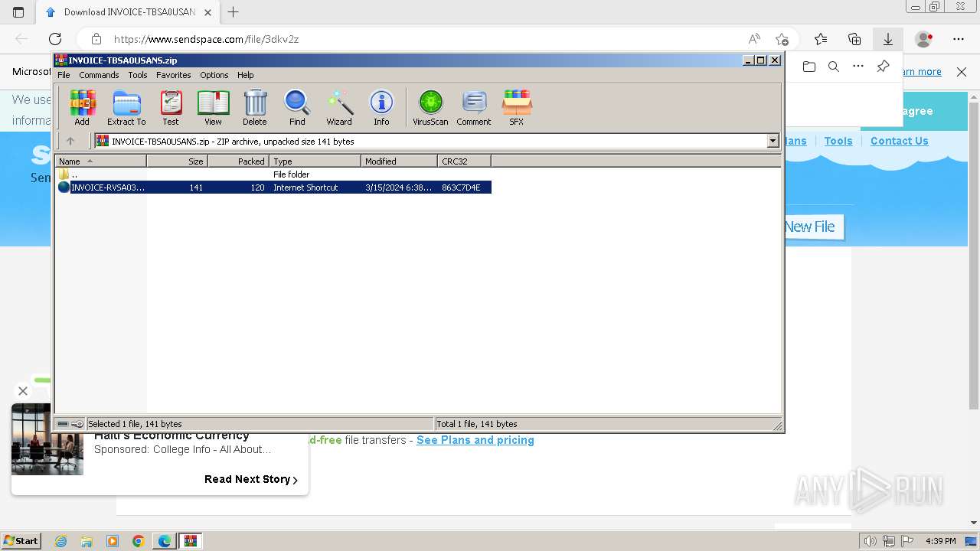Sort by the Modified column header
980x551 pixels.
[399, 161]
